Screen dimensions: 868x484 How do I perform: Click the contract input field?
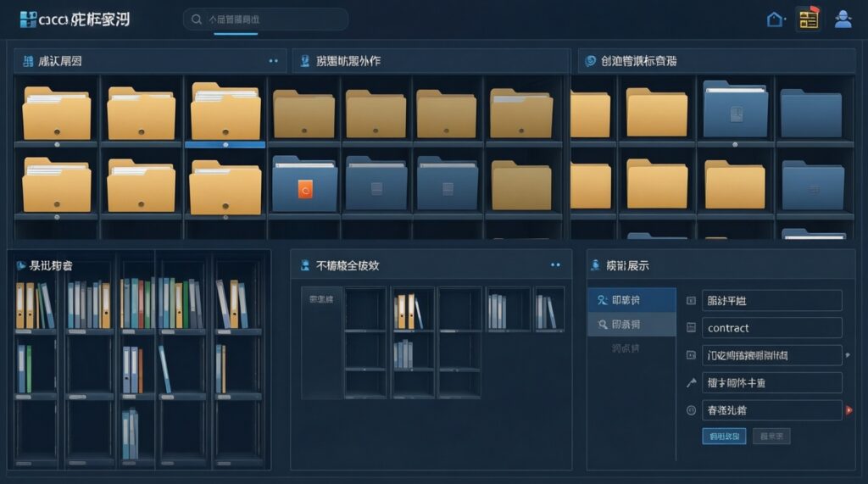771,328
